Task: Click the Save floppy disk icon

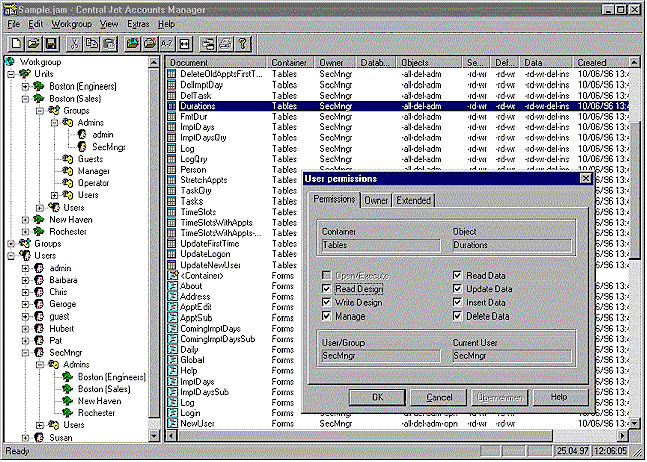Action: pyautogui.click(x=52, y=43)
